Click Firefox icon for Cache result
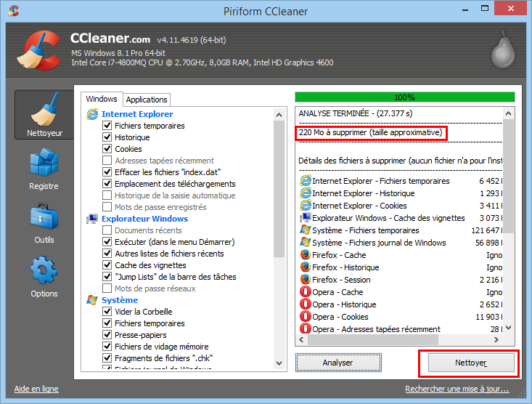The height and width of the screenshot is (404, 532). [306, 254]
